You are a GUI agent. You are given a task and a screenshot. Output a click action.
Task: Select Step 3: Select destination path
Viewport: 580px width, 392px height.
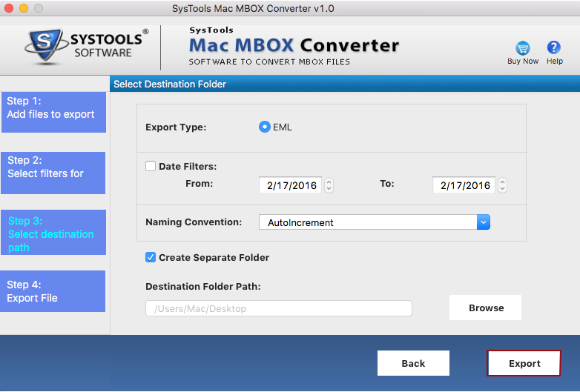pos(53,233)
